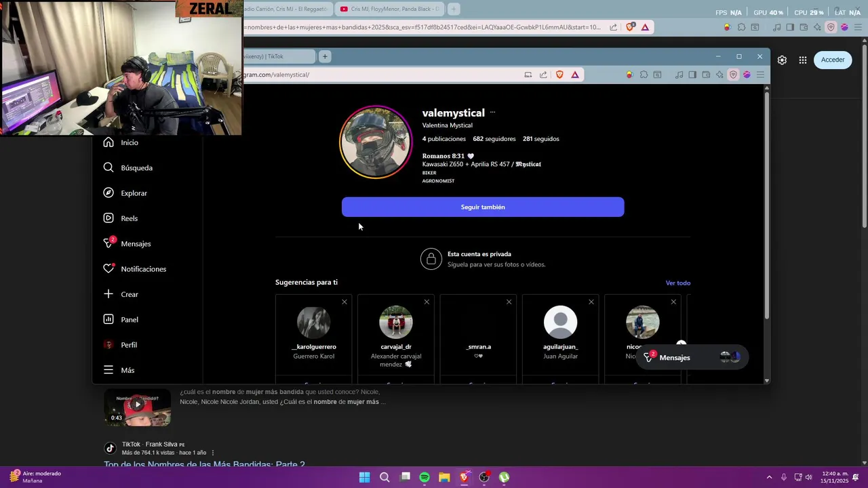Open new tab in front browser window
Viewport: 868px width, 488px height.
coord(325,56)
